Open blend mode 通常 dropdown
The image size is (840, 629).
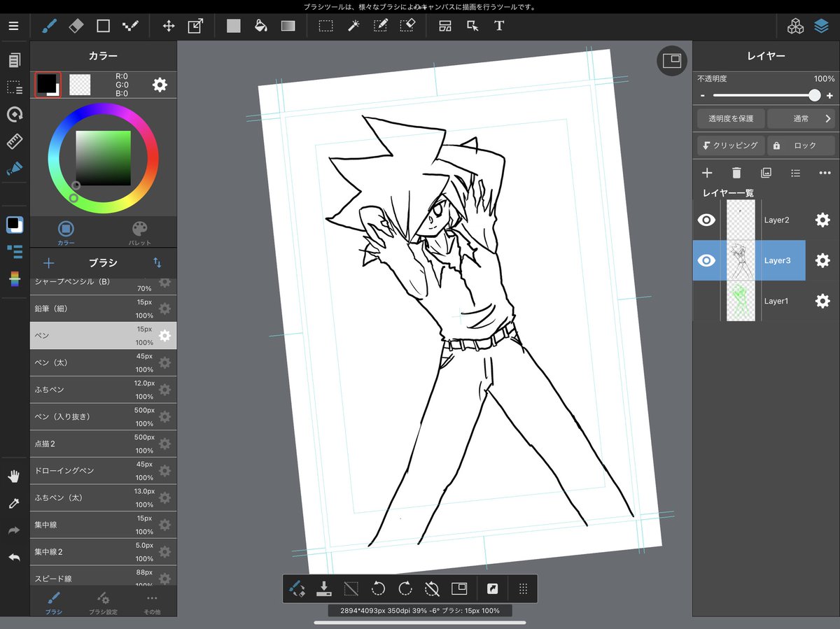pos(801,119)
